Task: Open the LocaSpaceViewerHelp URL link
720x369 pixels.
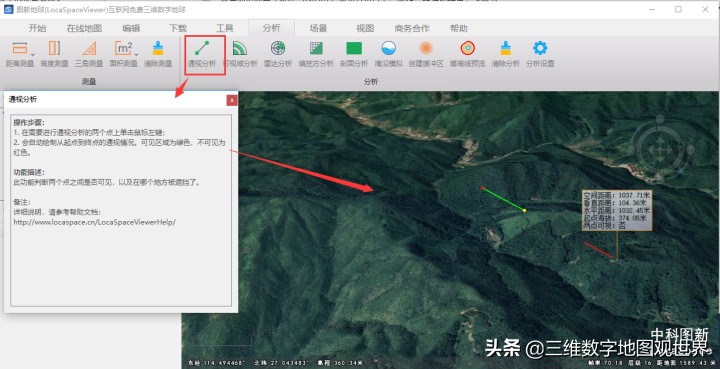Action: point(95,222)
